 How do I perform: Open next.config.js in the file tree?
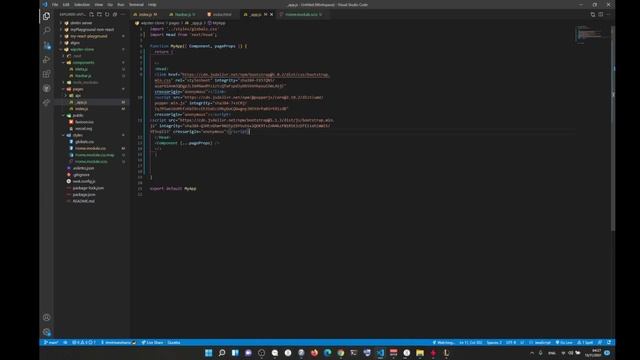(84, 181)
